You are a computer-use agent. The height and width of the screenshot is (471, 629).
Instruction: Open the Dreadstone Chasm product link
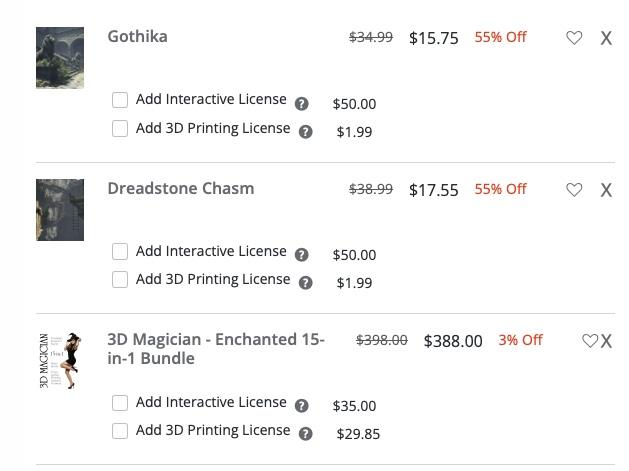[181, 189]
